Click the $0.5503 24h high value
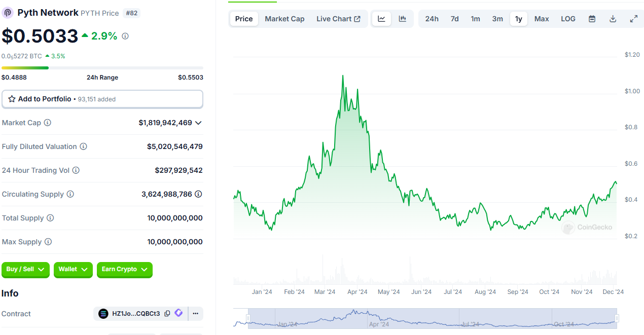This screenshot has height=335, width=644. click(191, 78)
